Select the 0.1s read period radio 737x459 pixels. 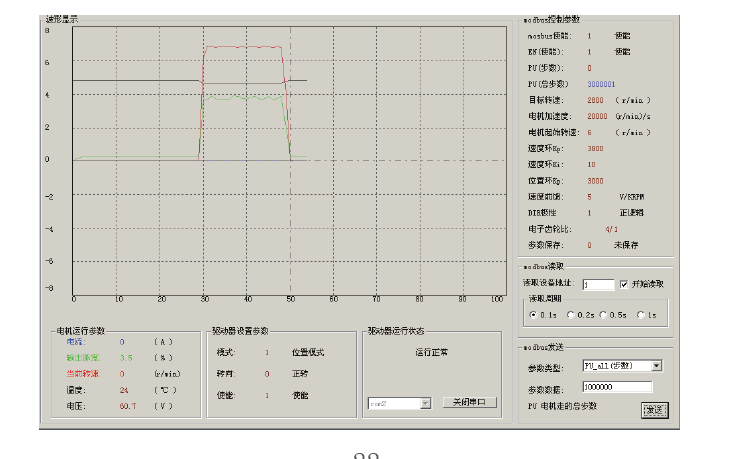532,315
